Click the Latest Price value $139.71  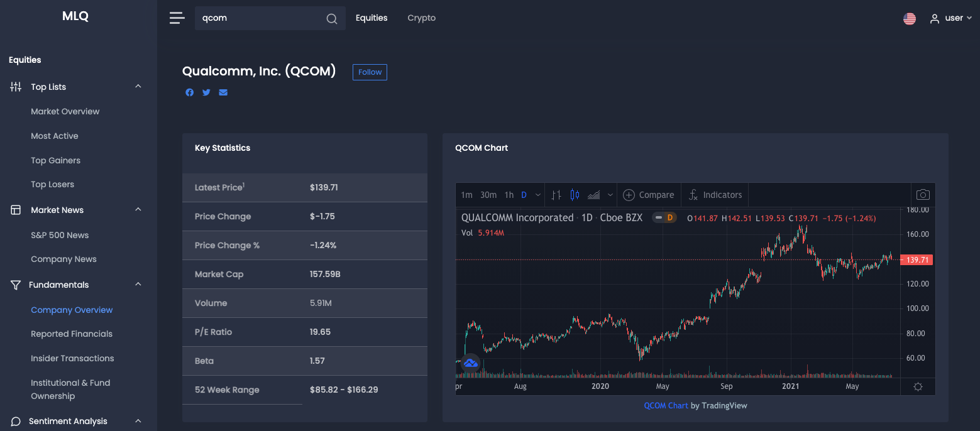click(x=324, y=187)
